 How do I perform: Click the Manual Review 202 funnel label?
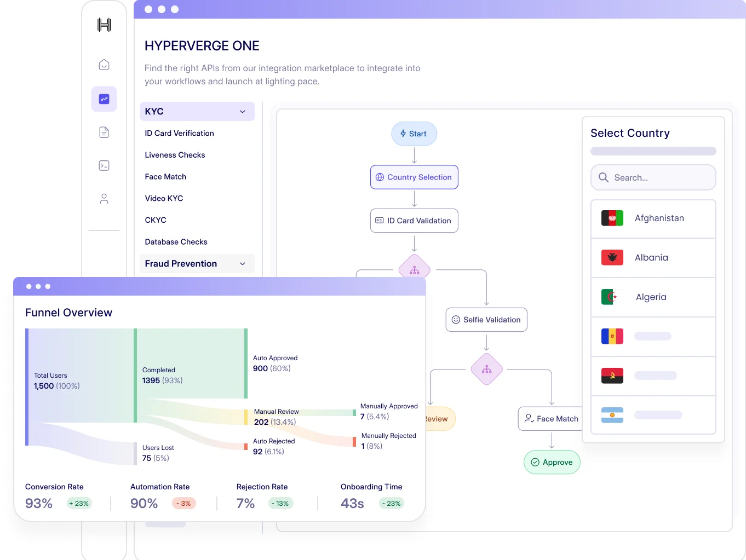(x=276, y=417)
